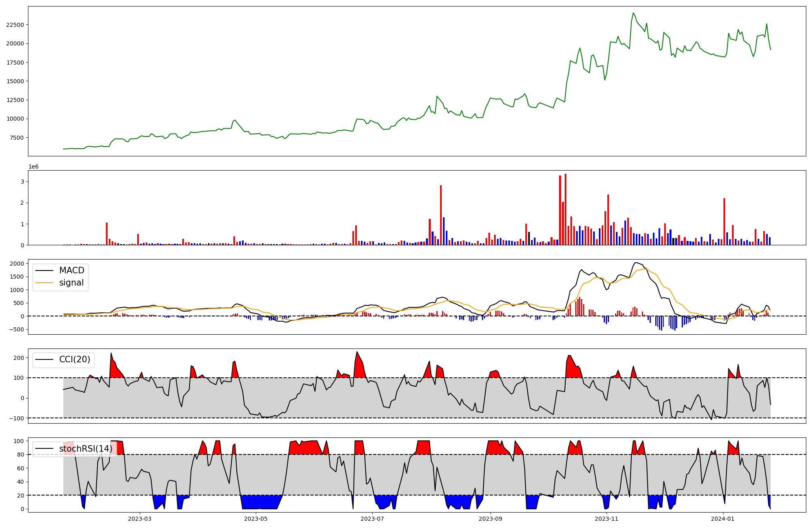Click the 22500 price axis tick label
This screenshot has width=812, height=528.
coord(15,25)
